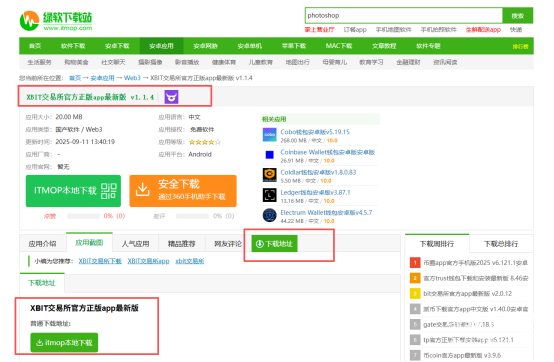Switch to the 应用介绍 tab
The image size is (554, 362).
coord(42,244)
